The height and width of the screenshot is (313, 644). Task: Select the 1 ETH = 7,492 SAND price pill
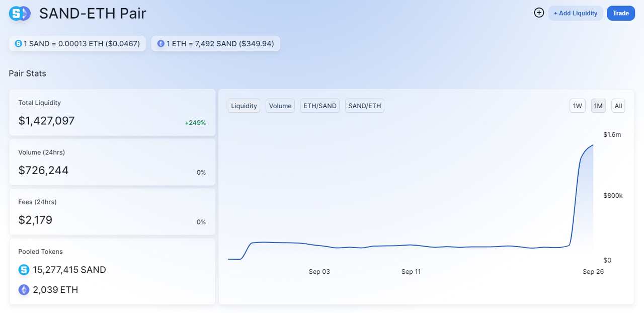pos(216,44)
